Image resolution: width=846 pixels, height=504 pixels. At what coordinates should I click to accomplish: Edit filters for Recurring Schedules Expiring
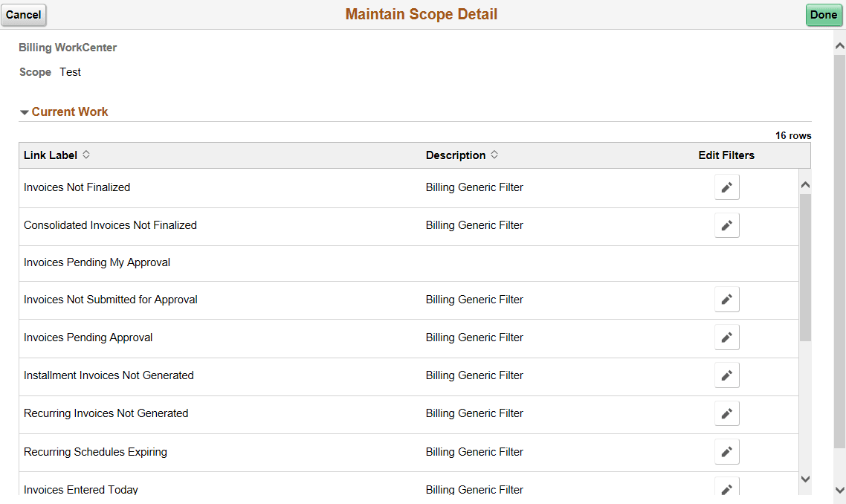point(726,450)
